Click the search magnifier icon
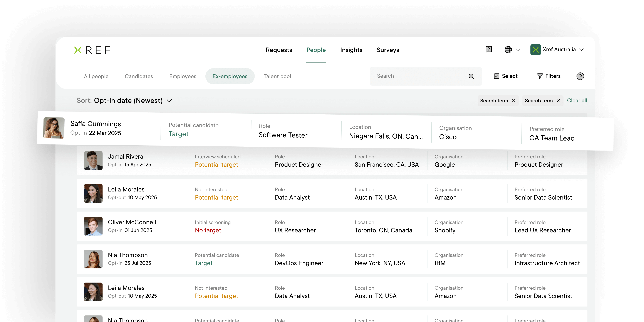Viewport: 644px width, 322px height. [471, 76]
